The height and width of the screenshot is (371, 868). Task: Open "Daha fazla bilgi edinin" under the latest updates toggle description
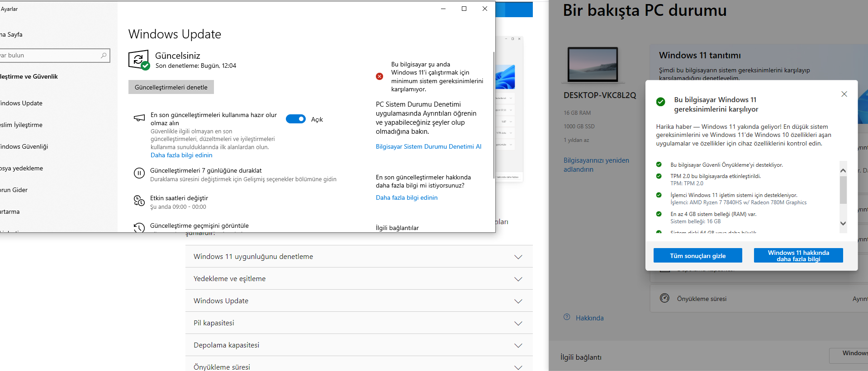(181, 155)
